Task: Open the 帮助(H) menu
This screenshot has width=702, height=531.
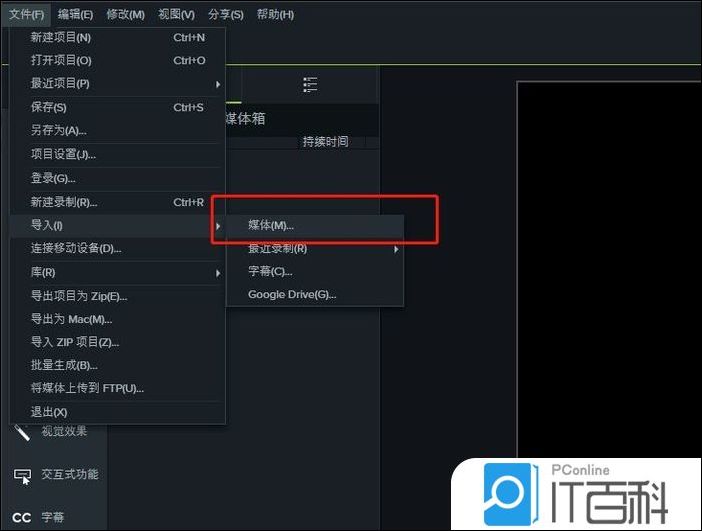Action: 275,14
